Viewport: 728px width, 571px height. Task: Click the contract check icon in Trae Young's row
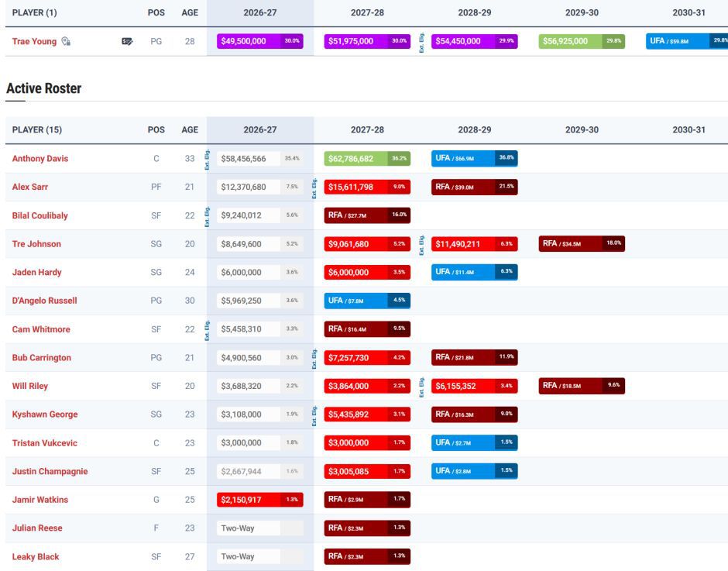(127, 41)
